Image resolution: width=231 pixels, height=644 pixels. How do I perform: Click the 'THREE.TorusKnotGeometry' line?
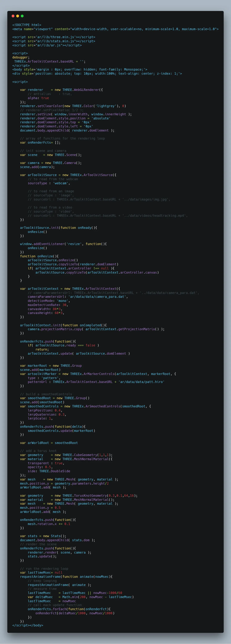coord(79,495)
